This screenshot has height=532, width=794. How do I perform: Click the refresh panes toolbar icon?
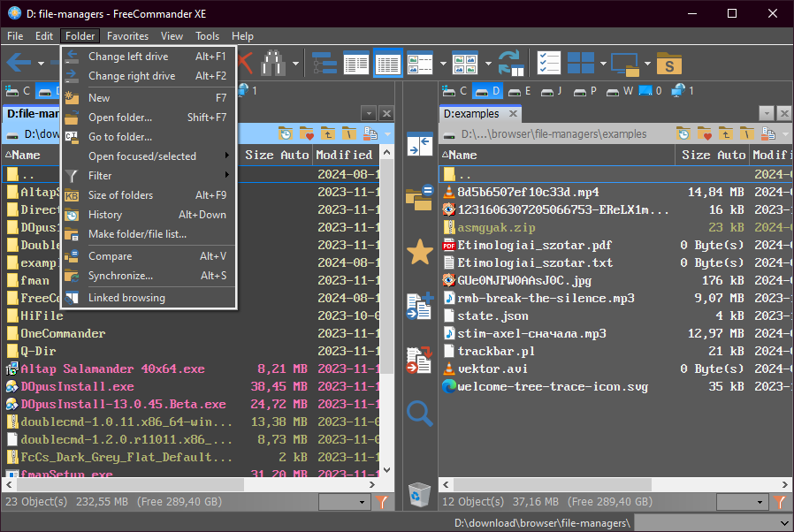pos(510,63)
